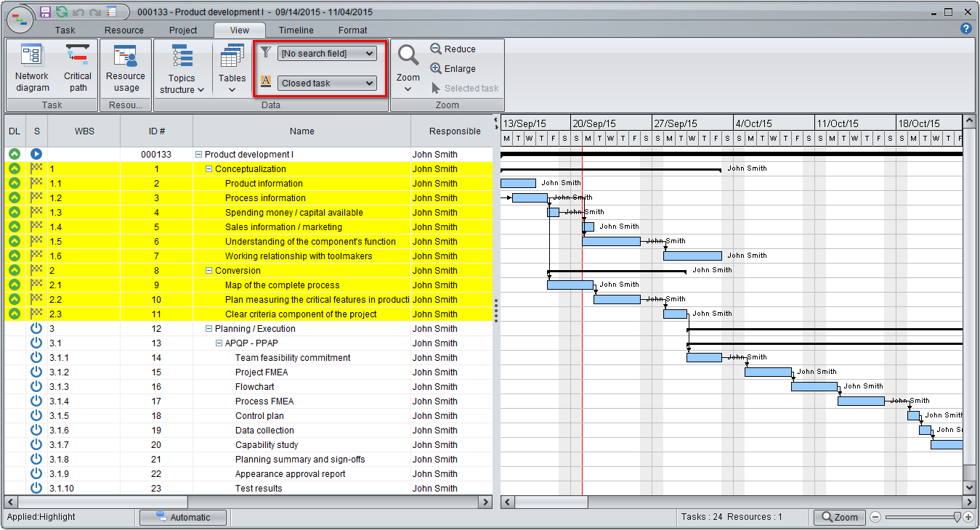Viewport: 980px width, 530px height.
Task: Switch to the Format ribbon tab
Action: point(353,30)
